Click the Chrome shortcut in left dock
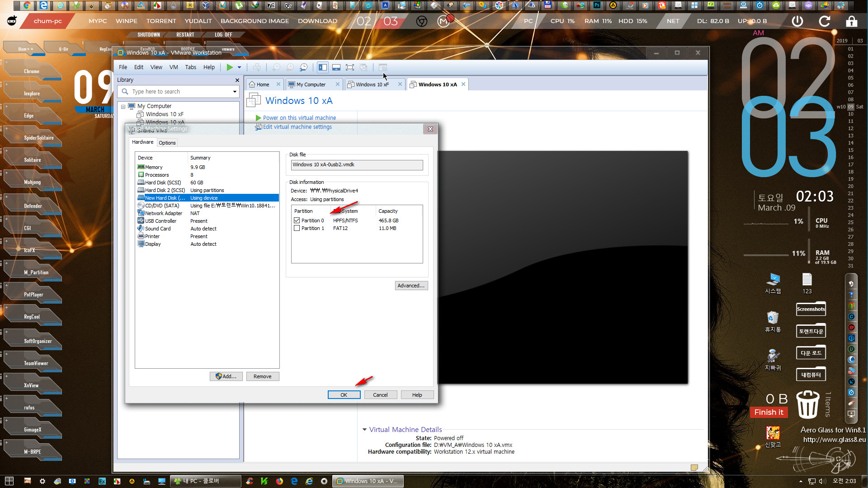This screenshot has width=868, height=488. tap(32, 71)
